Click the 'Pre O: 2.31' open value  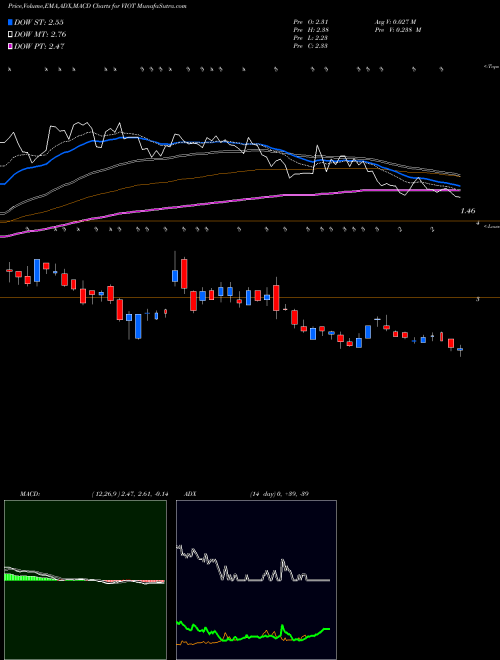tap(311, 22)
